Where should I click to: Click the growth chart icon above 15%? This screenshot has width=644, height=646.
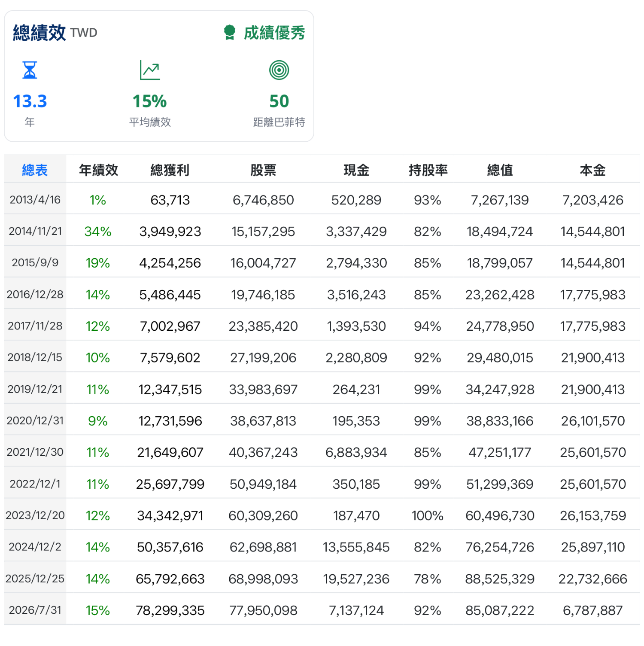click(x=150, y=70)
